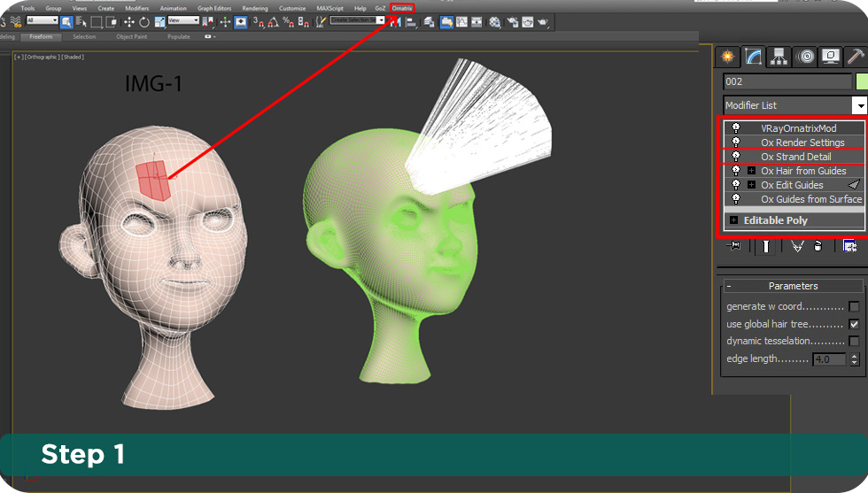
Task: Switch to the Hierarchy panel icon
Action: (x=779, y=57)
